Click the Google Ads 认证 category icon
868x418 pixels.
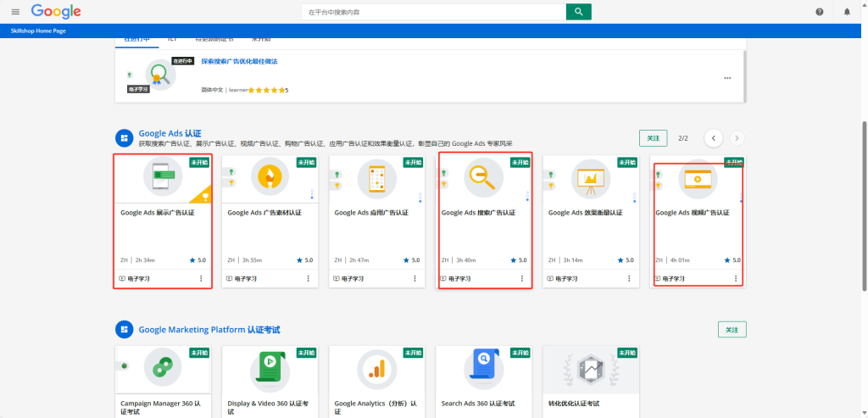[x=124, y=138]
